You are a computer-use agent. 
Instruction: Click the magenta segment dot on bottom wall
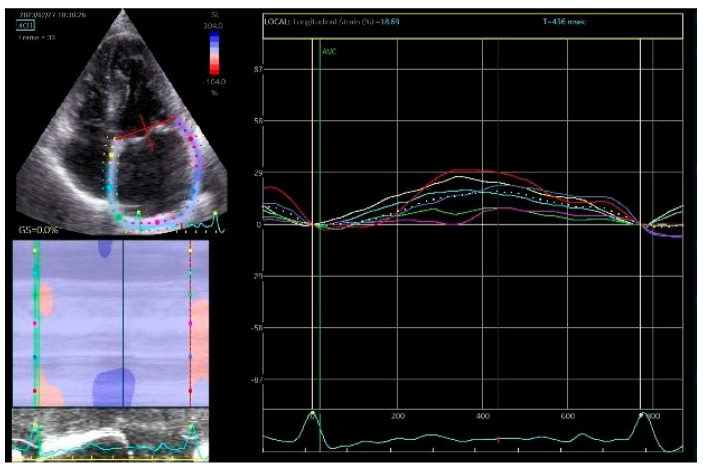[x=157, y=221]
